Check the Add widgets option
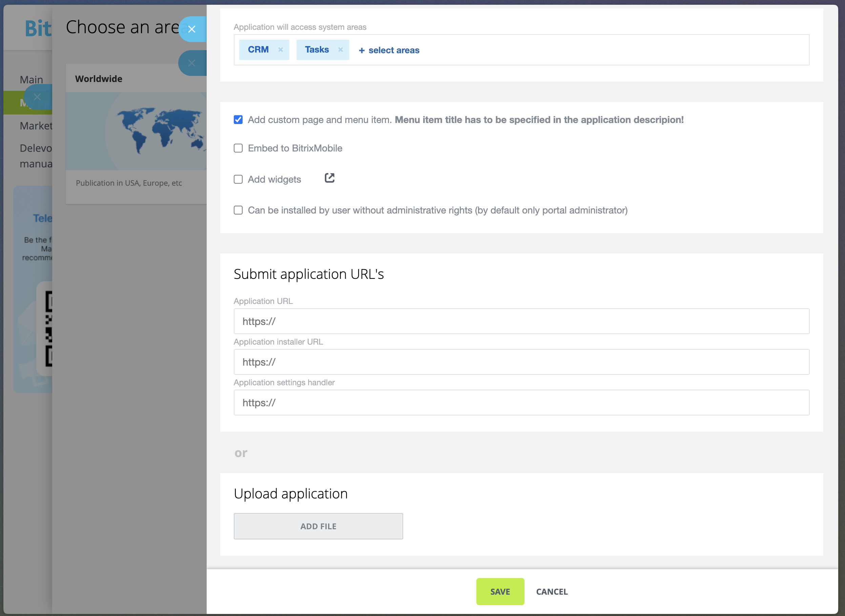Viewport: 845px width, 616px height. 238,179
